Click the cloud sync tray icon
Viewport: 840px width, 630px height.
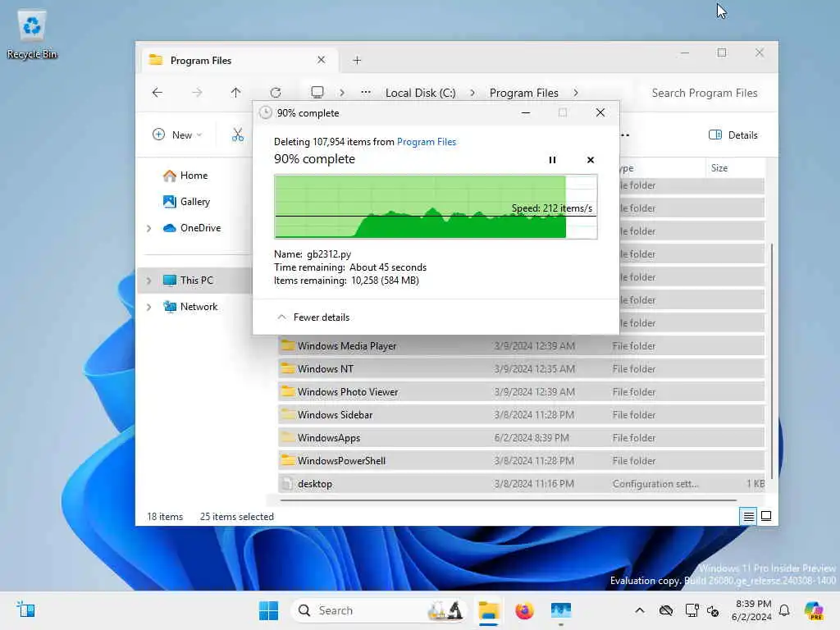coord(666,610)
